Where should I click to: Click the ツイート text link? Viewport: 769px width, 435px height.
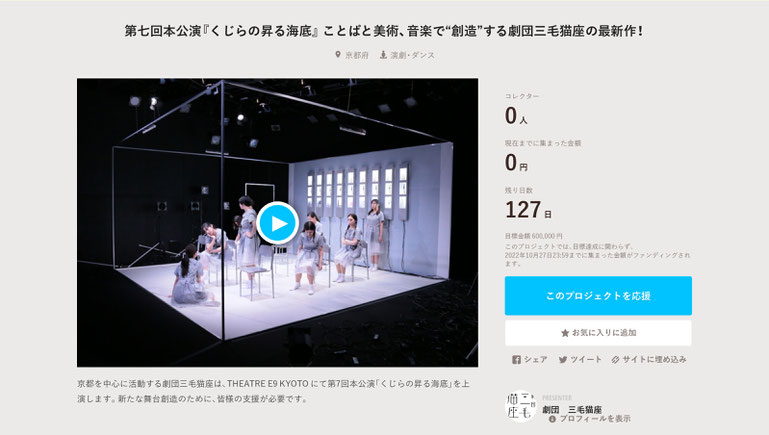click(586, 359)
